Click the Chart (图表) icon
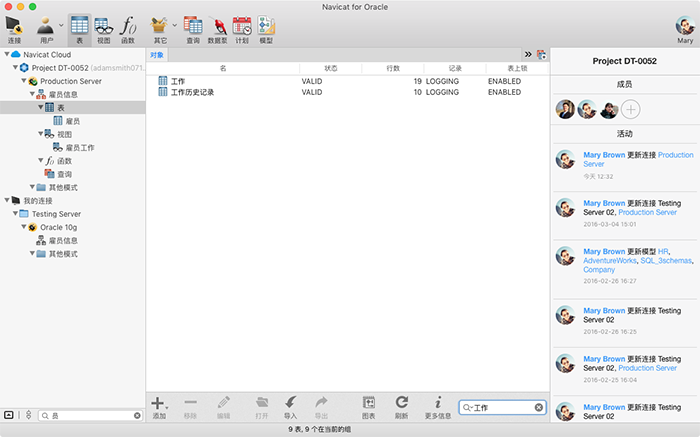700x437 pixels. coord(368,408)
